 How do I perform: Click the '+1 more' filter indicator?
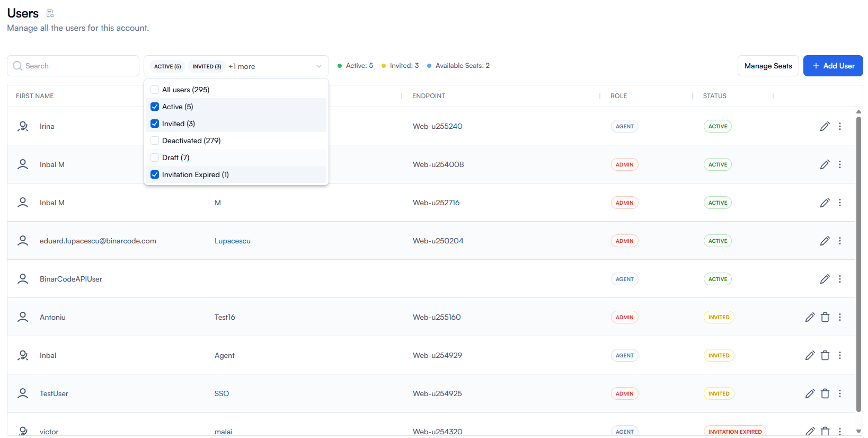pyautogui.click(x=242, y=66)
